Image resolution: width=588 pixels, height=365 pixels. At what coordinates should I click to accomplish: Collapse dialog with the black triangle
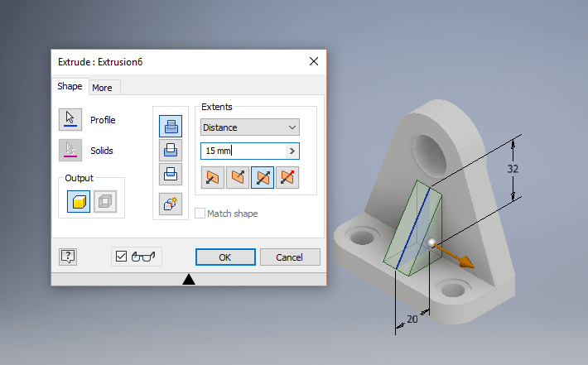point(189,279)
